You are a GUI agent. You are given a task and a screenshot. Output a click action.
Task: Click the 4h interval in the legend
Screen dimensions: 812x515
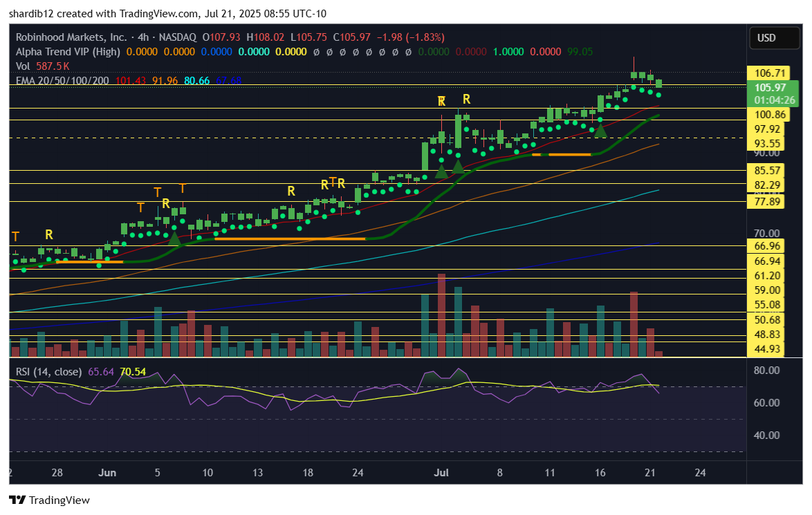coord(143,37)
